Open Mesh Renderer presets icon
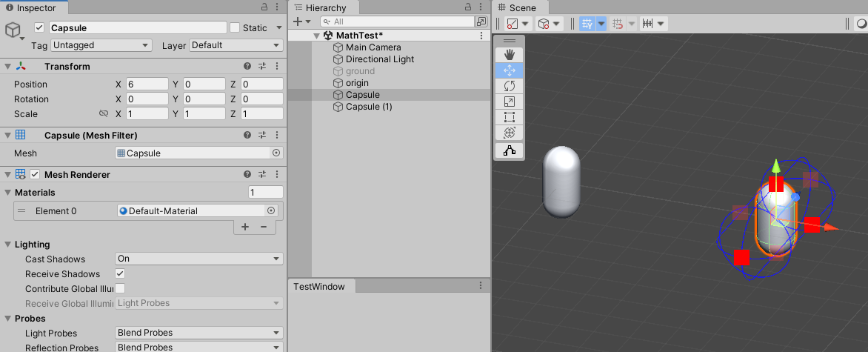The height and width of the screenshot is (352, 868). 262,175
